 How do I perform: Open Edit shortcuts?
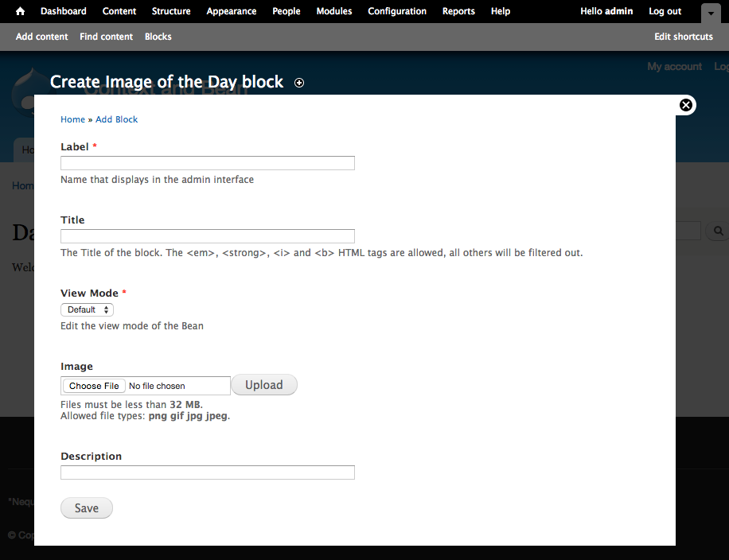(x=683, y=36)
